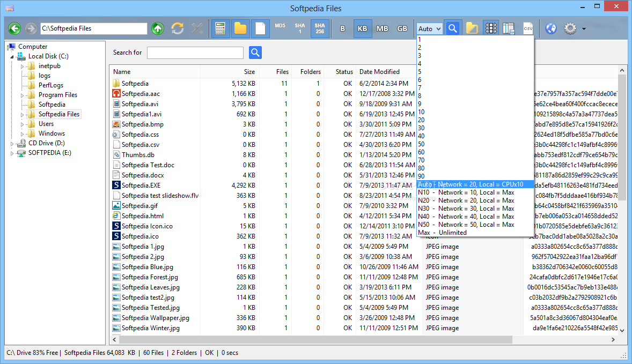
Task: Click the Softpedia.avi video file icon
Action: [116, 104]
